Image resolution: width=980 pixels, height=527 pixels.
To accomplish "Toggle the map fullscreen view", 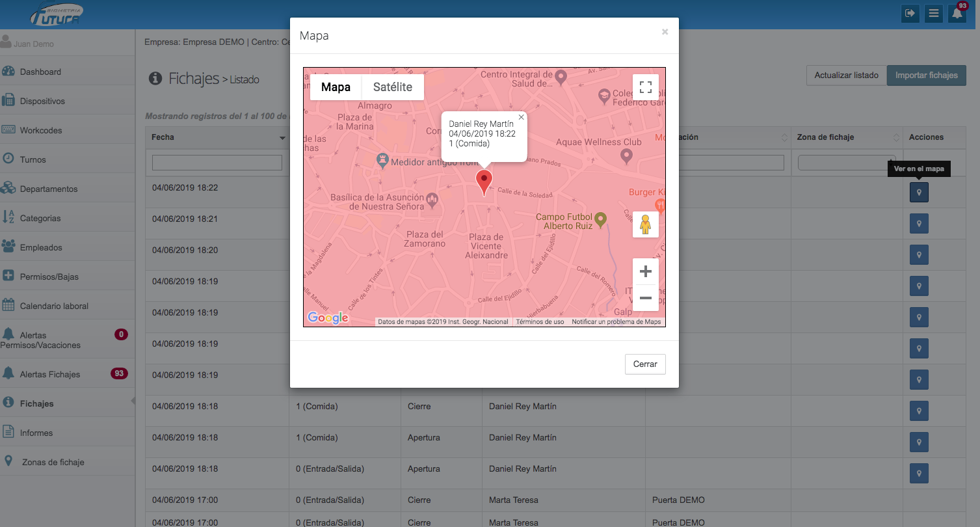I will [646, 87].
